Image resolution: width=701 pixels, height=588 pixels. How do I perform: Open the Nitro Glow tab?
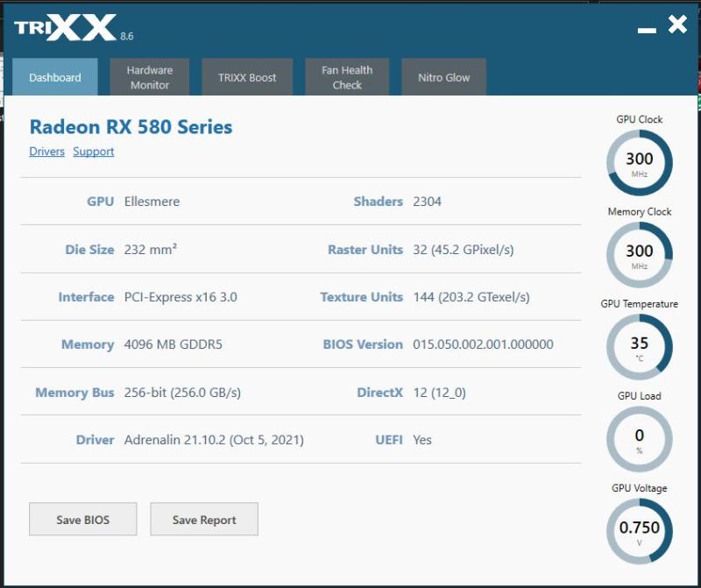pyautogui.click(x=444, y=77)
